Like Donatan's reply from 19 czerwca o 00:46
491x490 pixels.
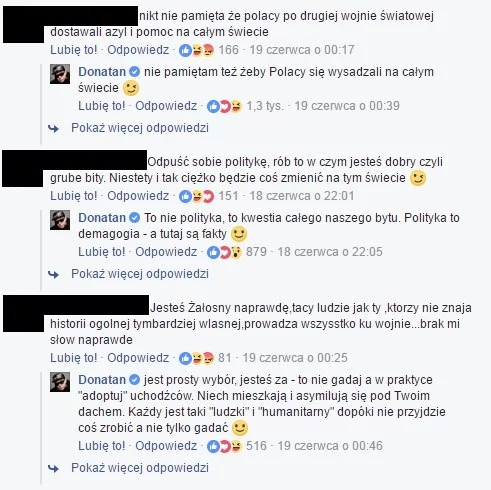point(101,446)
